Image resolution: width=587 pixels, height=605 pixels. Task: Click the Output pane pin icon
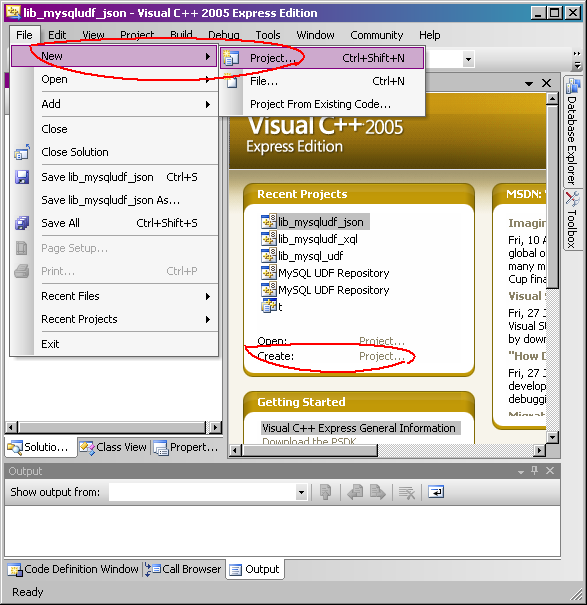tap(535, 471)
